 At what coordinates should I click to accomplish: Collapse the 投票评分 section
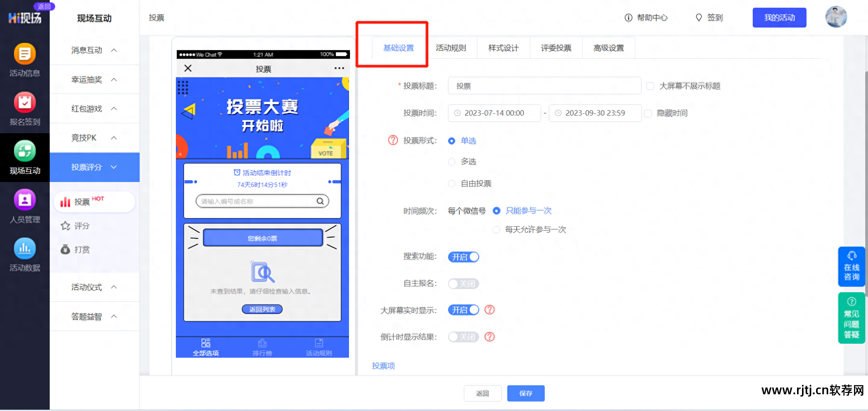pos(94,167)
